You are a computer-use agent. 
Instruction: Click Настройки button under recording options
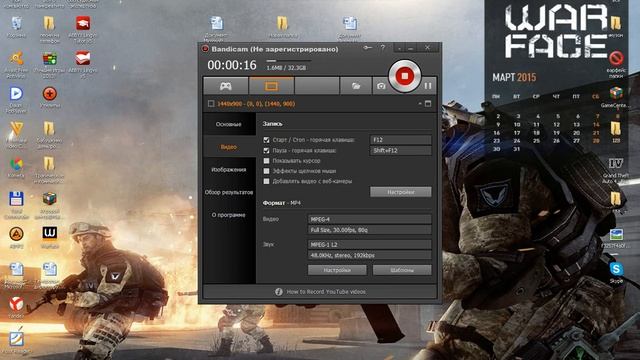[400, 192]
